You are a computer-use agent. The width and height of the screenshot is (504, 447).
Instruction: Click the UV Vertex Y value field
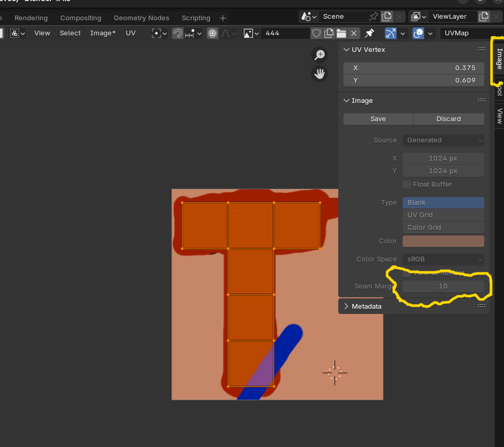tap(414, 81)
